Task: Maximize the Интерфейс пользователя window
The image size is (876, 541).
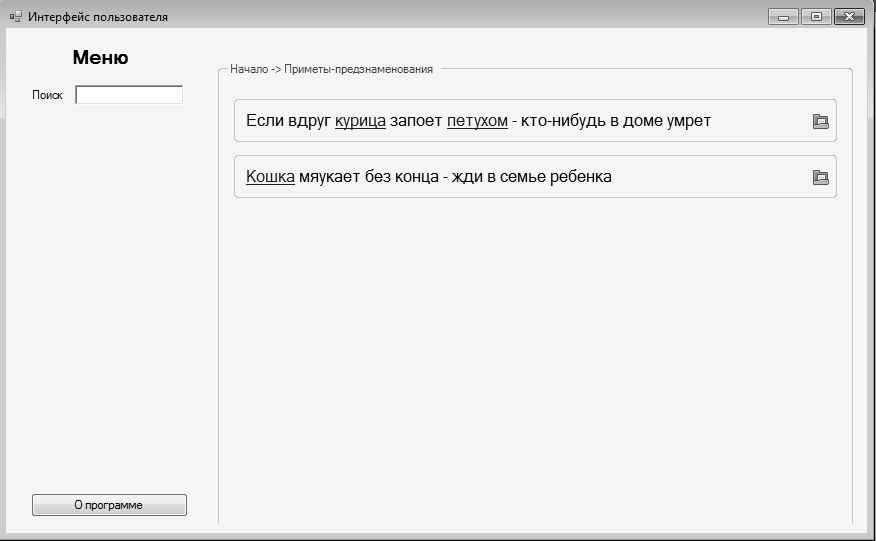Action: [x=815, y=17]
